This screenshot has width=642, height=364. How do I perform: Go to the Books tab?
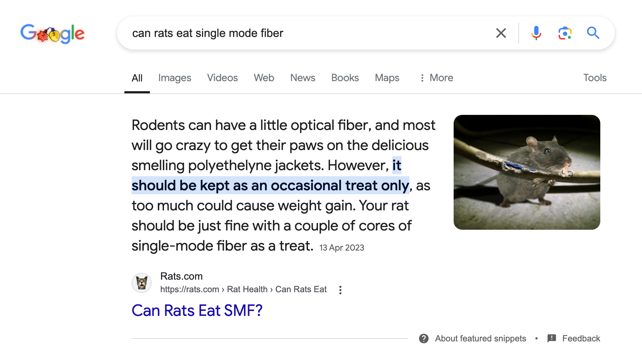(345, 78)
